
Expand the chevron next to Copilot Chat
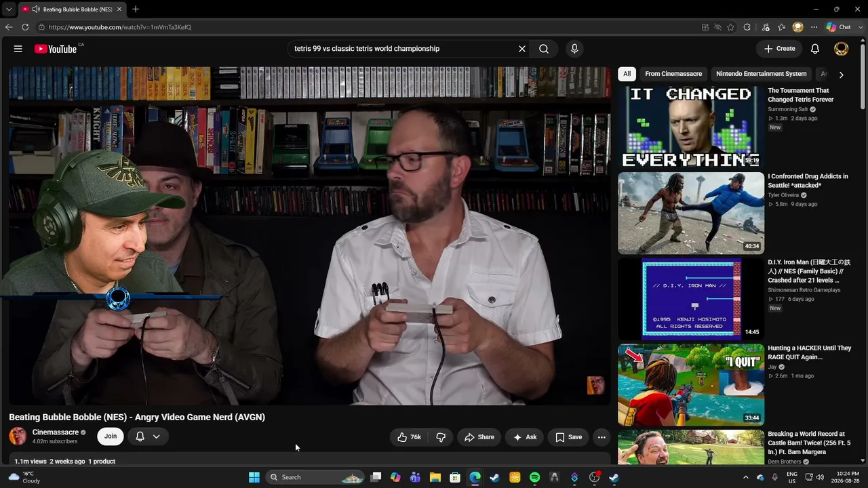pos(859,27)
